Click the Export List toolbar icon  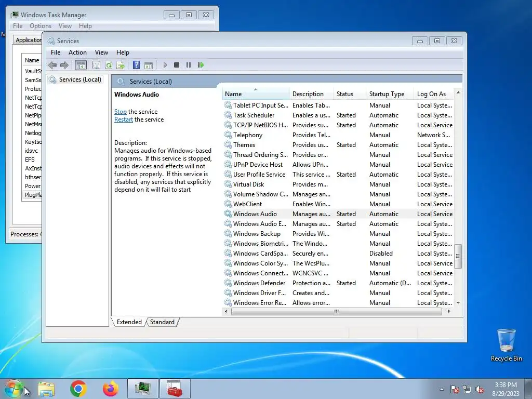[121, 65]
